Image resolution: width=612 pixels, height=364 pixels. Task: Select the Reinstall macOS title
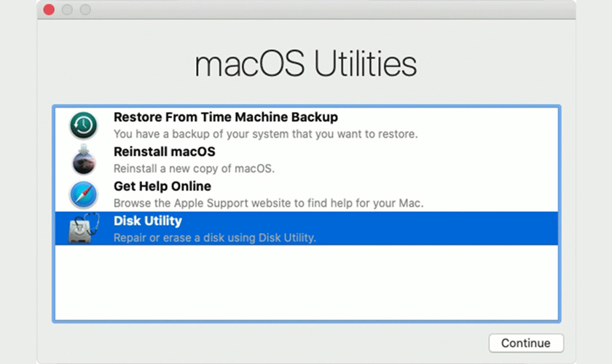pyautogui.click(x=165, y=151)
